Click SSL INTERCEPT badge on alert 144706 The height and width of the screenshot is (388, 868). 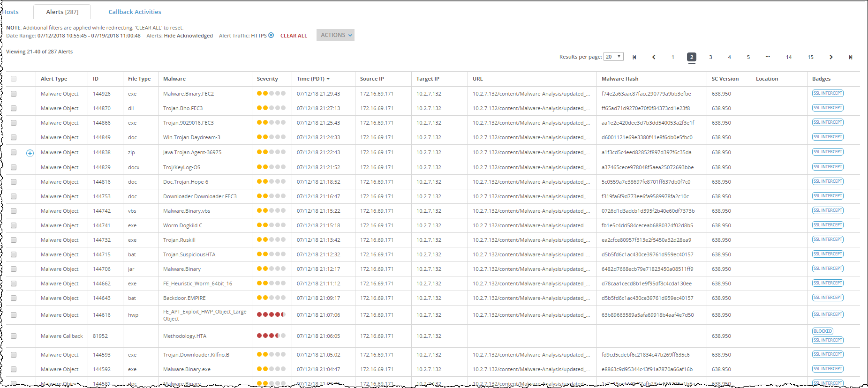coord(828,269)
